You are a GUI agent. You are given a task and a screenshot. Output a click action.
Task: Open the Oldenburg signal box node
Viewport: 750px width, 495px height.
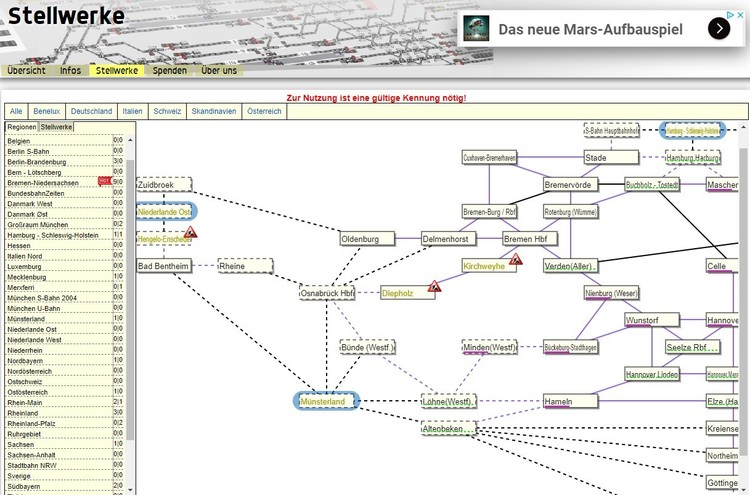coord(367,239)
